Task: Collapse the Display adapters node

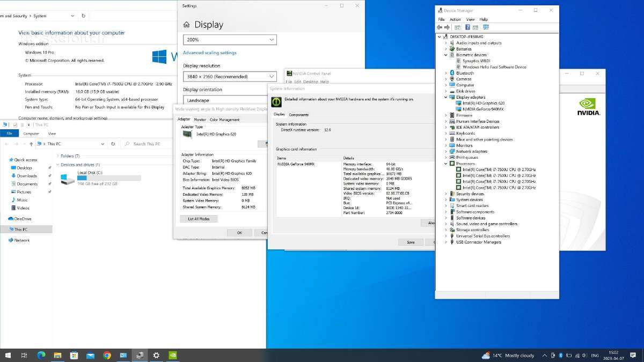Action: [x=446, y=97]
